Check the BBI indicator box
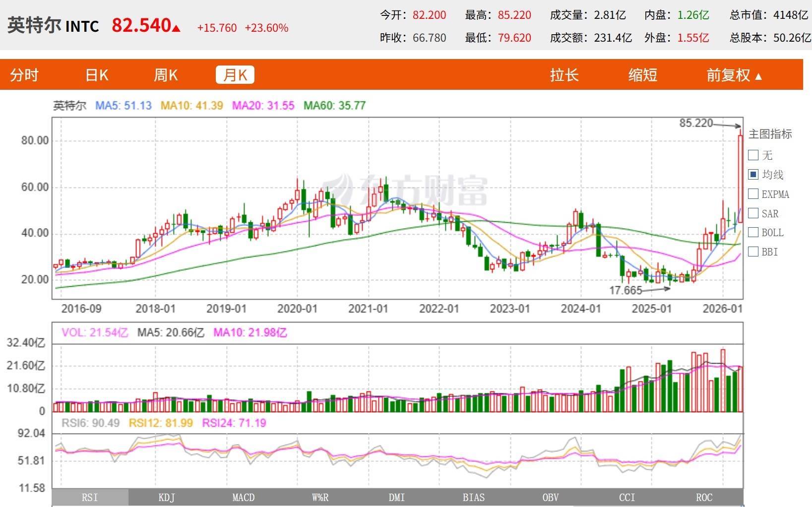Image resolution: width=812 pixels, height=507 pixels. click(753, 252)
